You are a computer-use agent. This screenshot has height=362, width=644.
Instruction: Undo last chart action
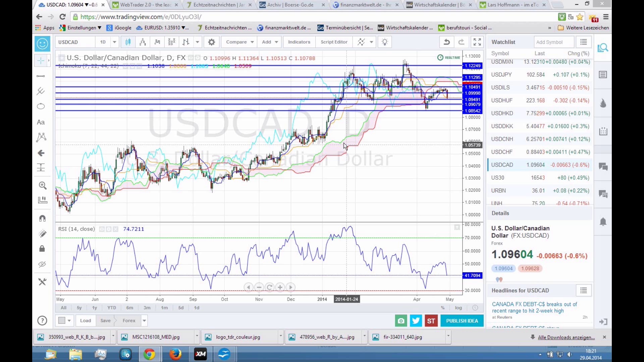click(446, 42)
